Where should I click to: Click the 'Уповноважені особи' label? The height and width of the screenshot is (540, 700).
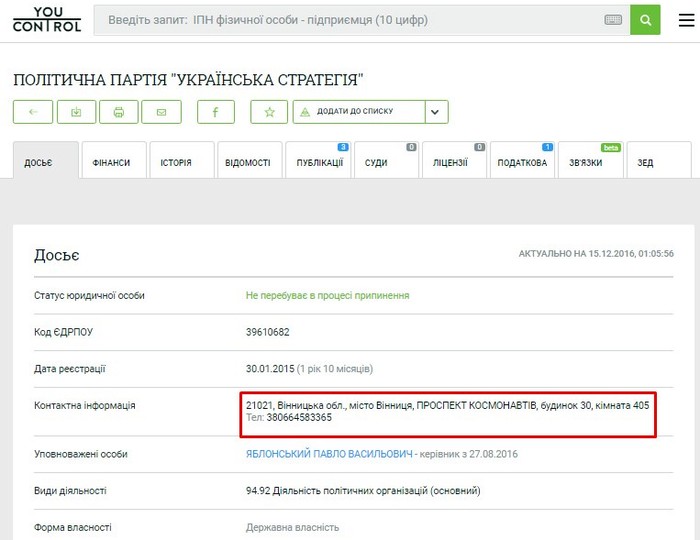[81, 454]
